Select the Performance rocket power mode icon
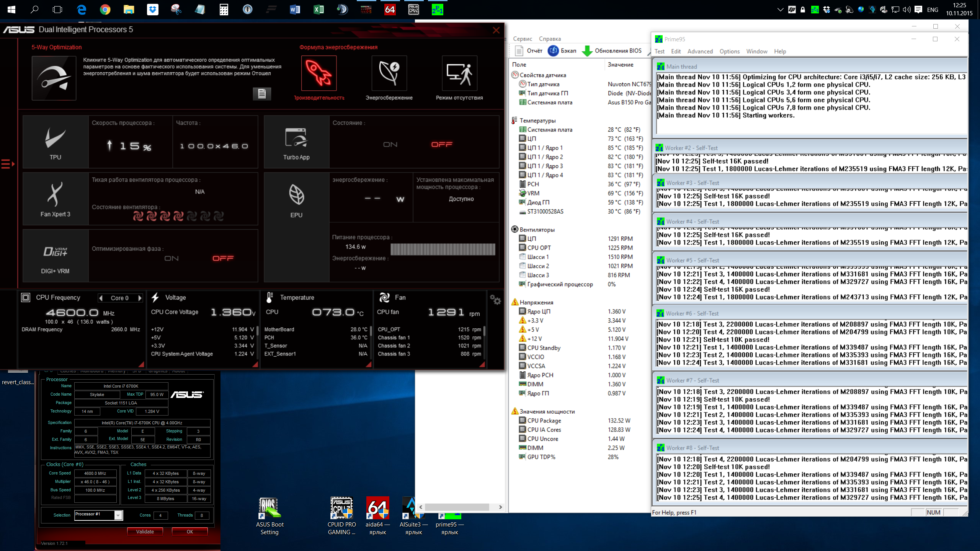 tap(318, 73)
